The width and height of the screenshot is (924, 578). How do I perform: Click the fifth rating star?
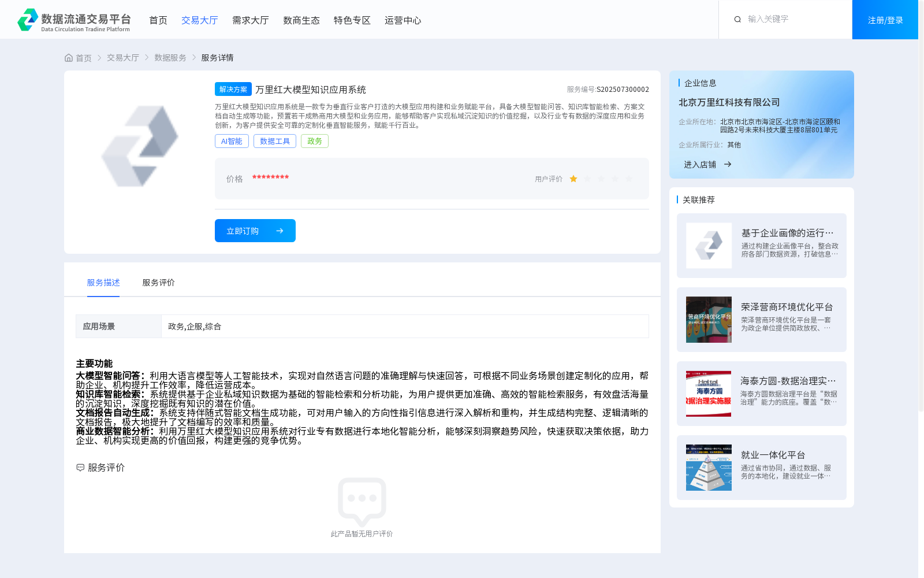point(629,179)
